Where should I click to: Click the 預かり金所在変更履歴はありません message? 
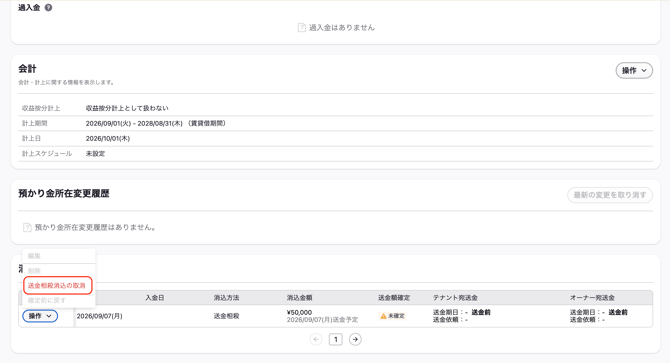(x=95, y=227)
